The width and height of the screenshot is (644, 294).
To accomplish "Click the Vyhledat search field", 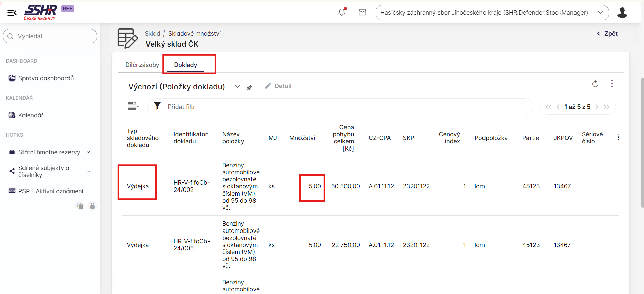I will coord(50,36).
